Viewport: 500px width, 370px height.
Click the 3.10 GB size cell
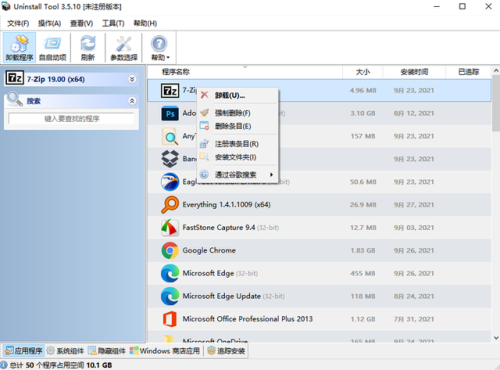[x=363, y=113]
